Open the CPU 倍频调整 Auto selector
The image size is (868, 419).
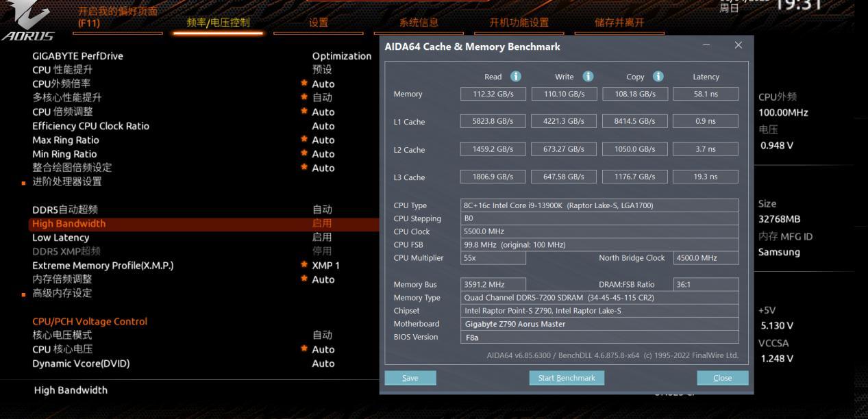(x=322, y=112)
